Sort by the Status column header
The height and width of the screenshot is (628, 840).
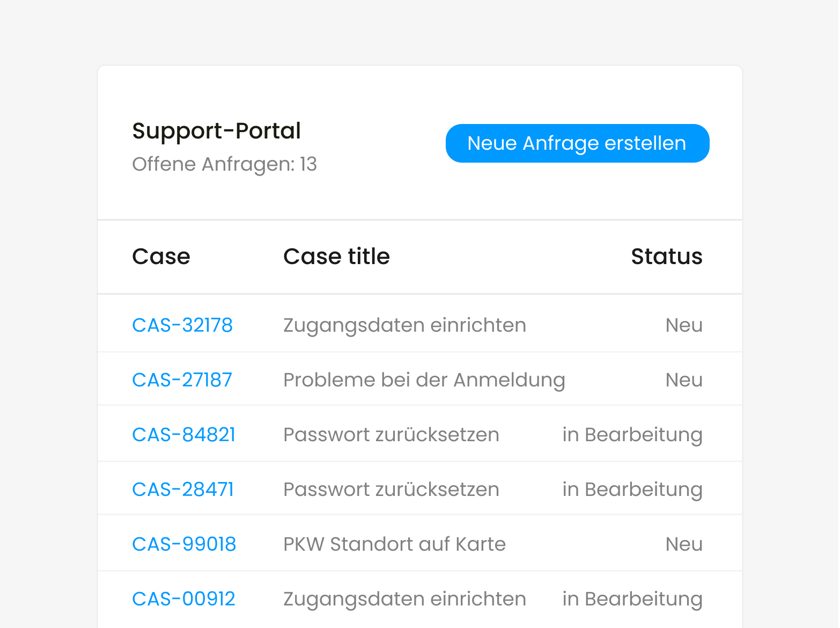point(667,257)
